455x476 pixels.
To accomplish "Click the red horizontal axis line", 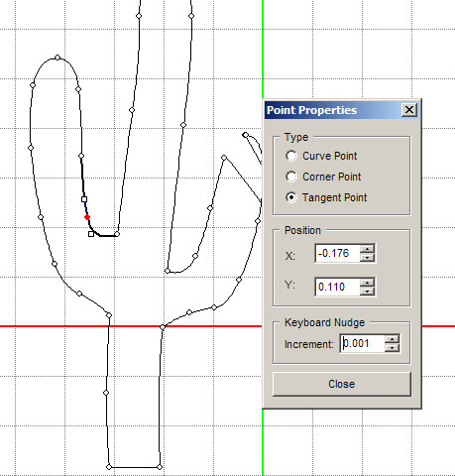I will (x=131, y=326).
